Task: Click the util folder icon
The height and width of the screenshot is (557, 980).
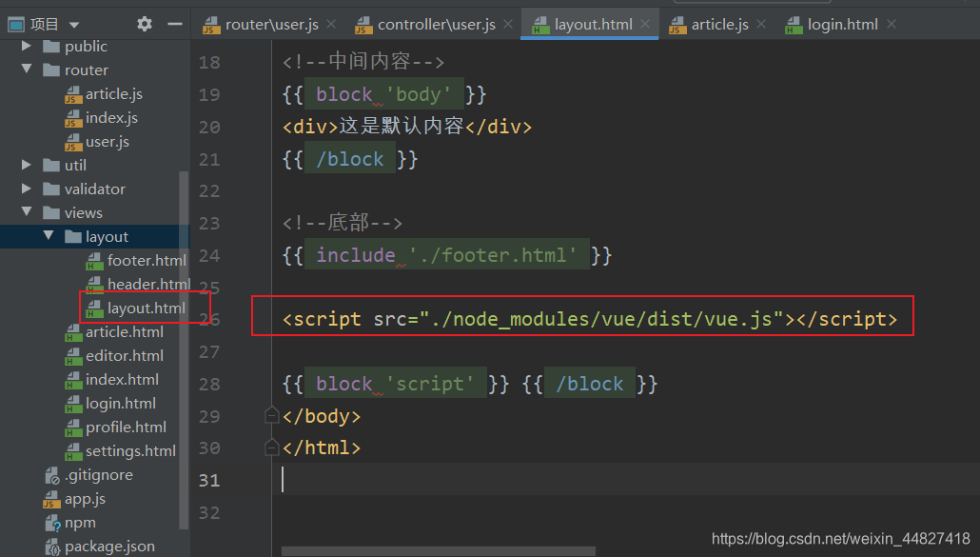Action: click(x=51, y=165)
